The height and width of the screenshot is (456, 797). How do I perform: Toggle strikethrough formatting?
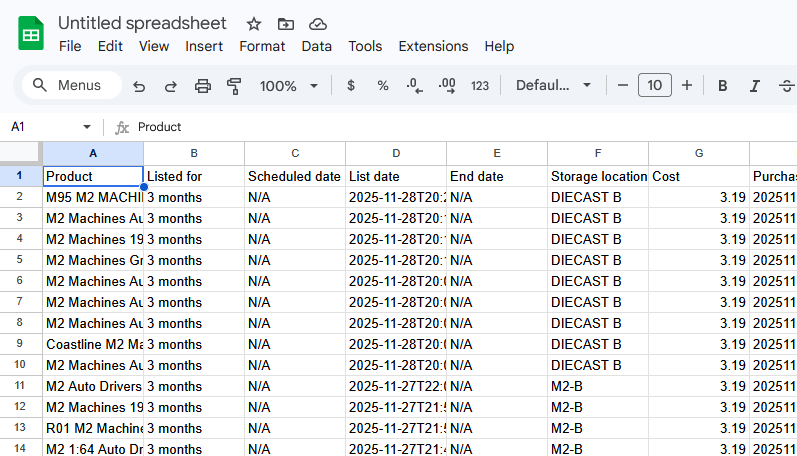click(x=786, y=85)
